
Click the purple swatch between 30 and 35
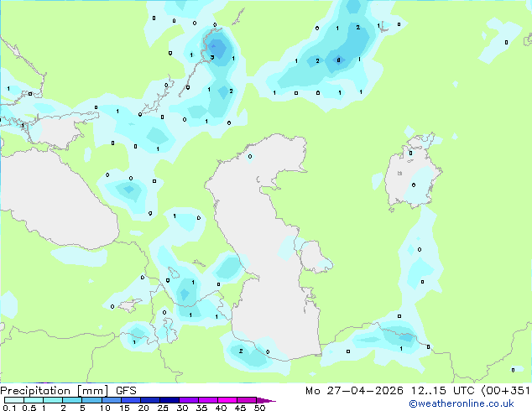click(x=188, y=400)
